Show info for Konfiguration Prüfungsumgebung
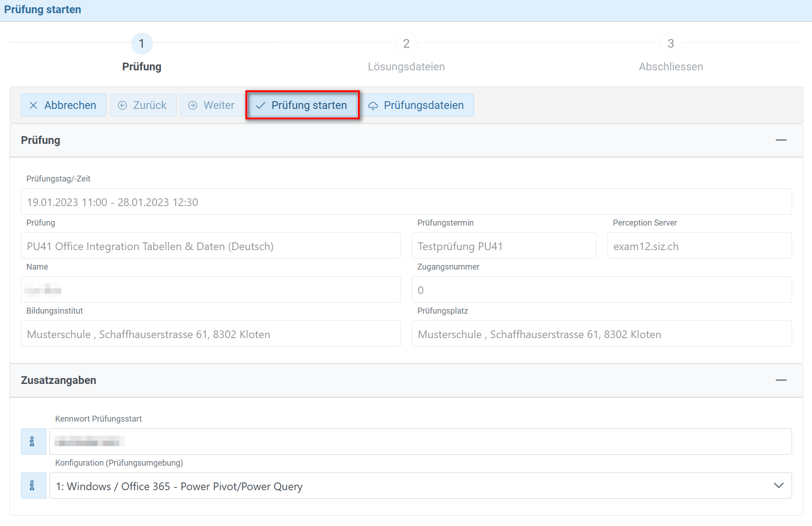812x526 pixels. (x=34, y=486)
